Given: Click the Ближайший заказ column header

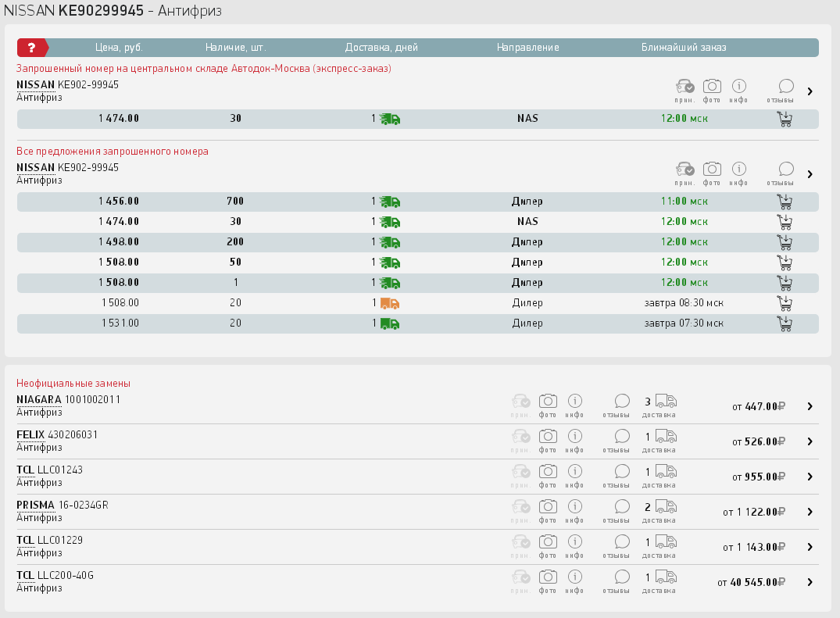Looking at the screenshot, I should click(684, 48).
